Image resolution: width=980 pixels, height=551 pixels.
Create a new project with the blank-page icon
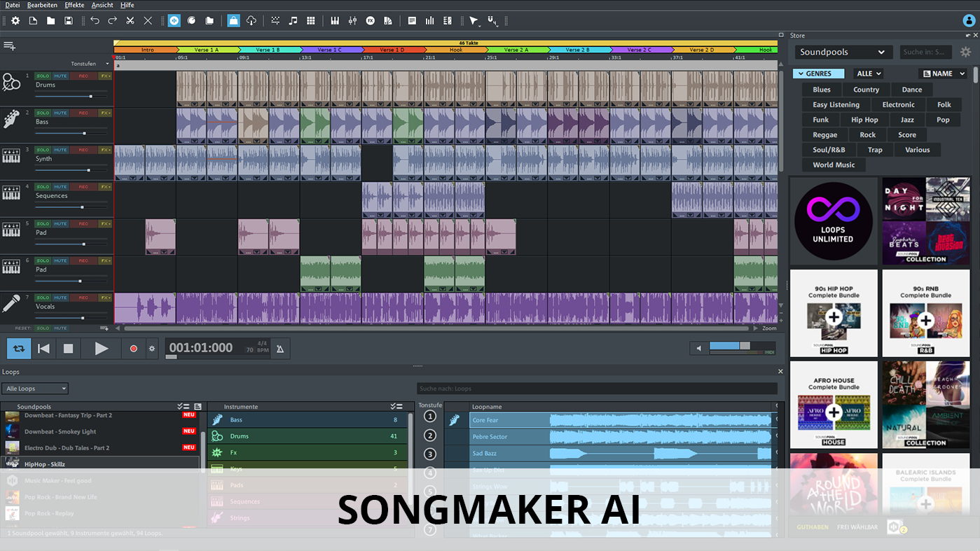(x=33, y=21)
